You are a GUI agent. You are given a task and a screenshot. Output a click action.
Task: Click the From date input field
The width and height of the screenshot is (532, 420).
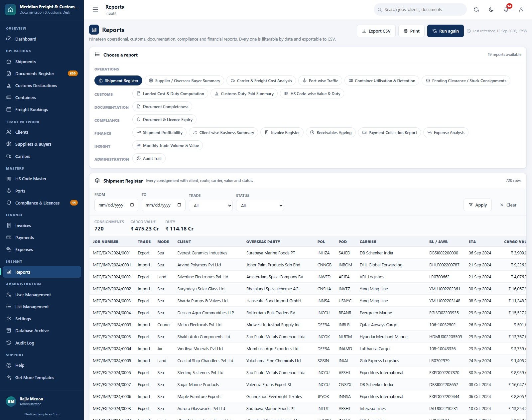tap(116, 205)
